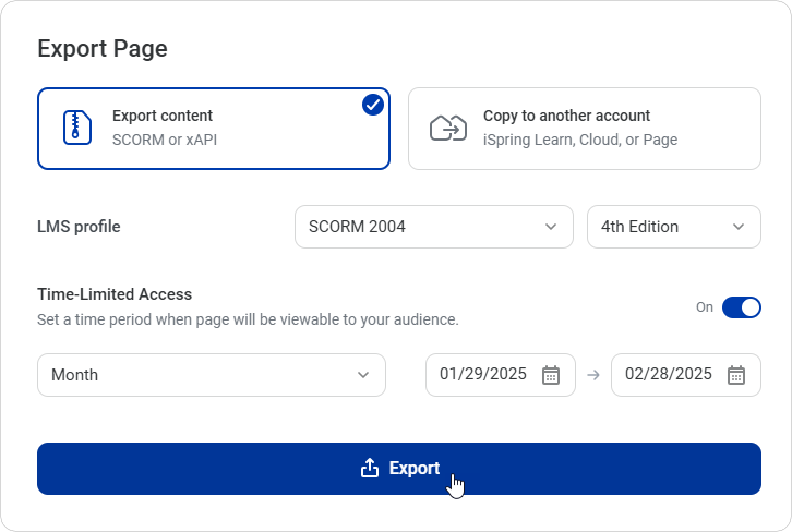Click the 02/28/2025 end date field
The height and width of the screenshot is (532, 792).
pos(668,374)
